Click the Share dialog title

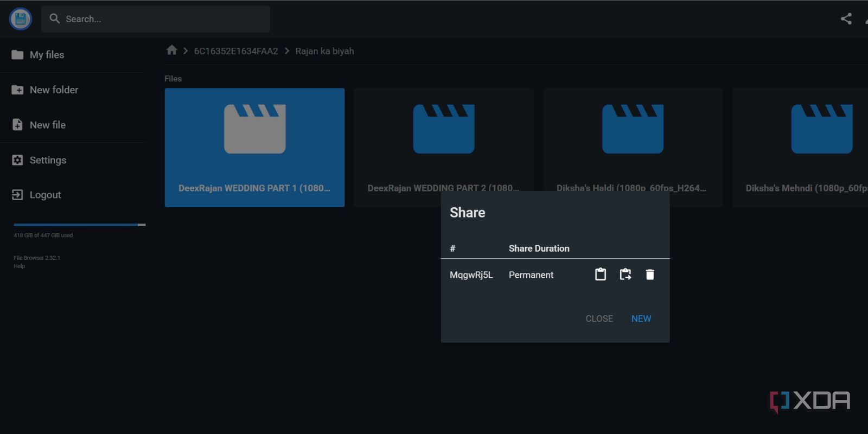[468, 213]
